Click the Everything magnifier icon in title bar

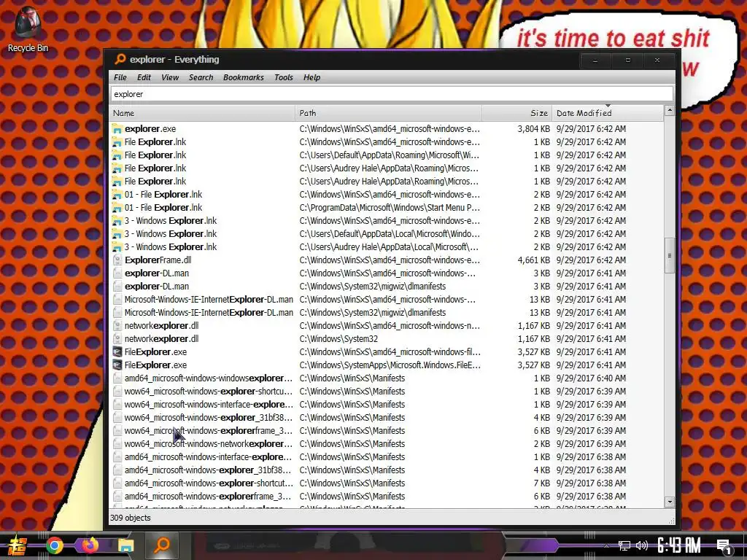point(120,59)
